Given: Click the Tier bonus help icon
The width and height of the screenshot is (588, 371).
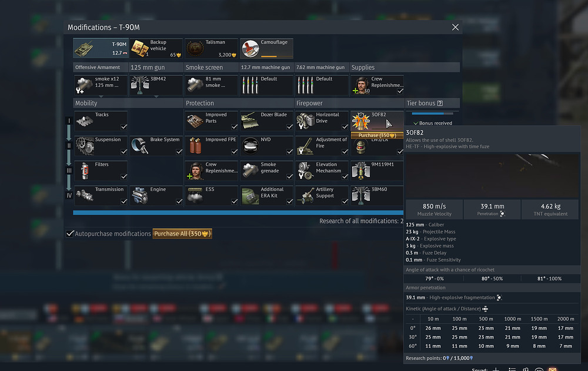Looking at the screenshot, I should [x=440, y=103].
